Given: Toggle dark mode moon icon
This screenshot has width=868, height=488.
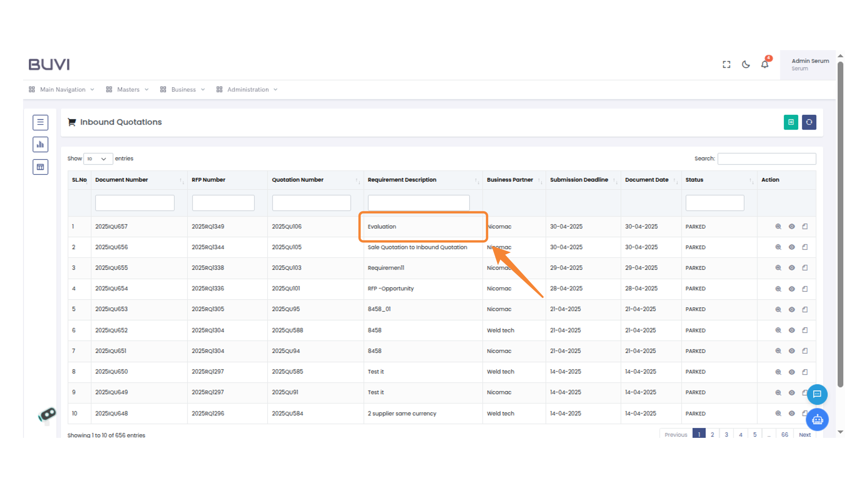Looking at the screenshot, I should (746, 65).
